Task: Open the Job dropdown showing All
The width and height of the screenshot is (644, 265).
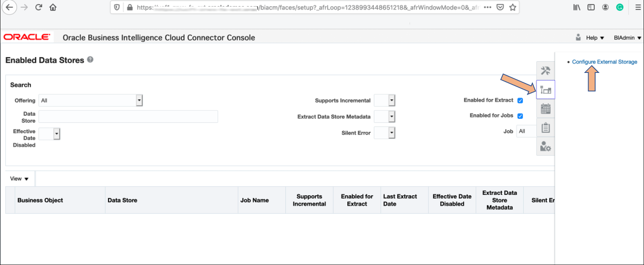Action: (526, 131)
